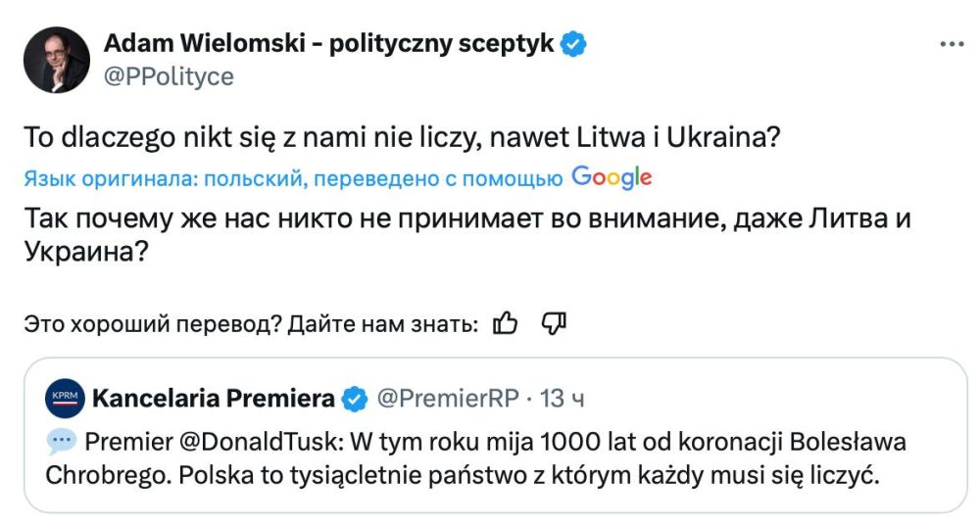Click the thumbs up translation rating icon
The image size is (980, 527).
[x=506, y=322]
